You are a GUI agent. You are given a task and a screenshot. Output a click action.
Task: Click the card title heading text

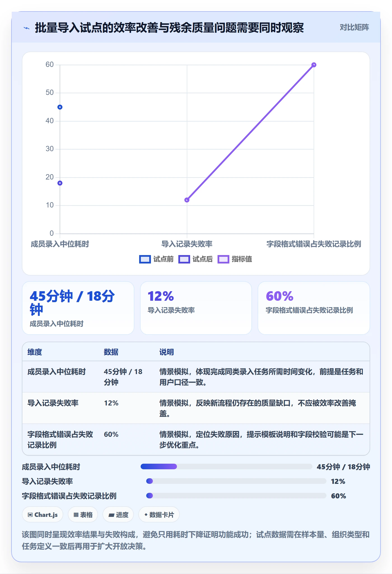point(169,28)
